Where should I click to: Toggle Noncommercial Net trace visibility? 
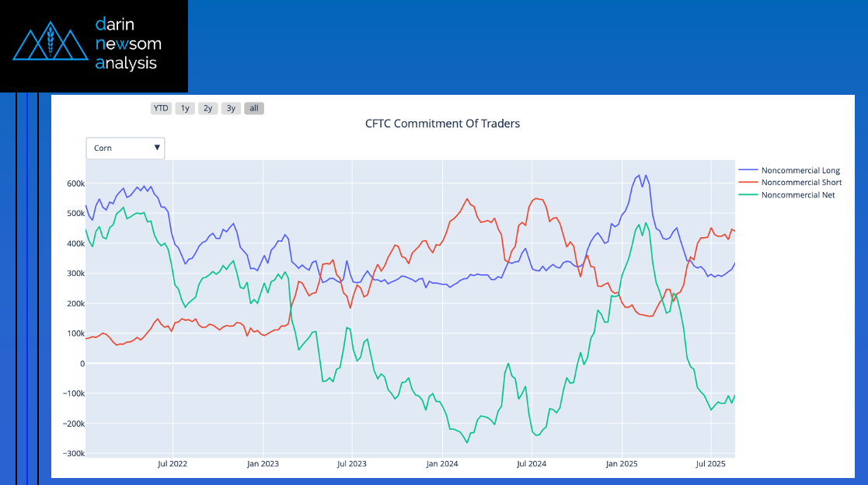click(x=798, y=195)
